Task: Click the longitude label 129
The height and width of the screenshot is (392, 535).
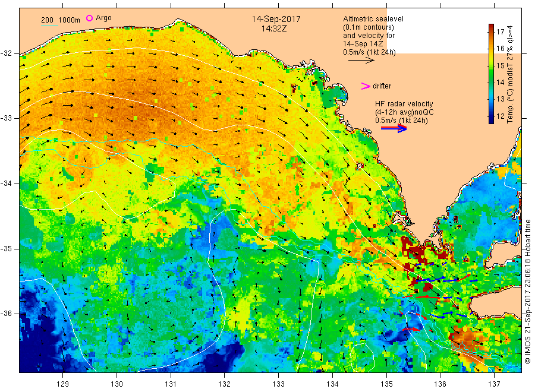Action: click(x=63, y=384)
